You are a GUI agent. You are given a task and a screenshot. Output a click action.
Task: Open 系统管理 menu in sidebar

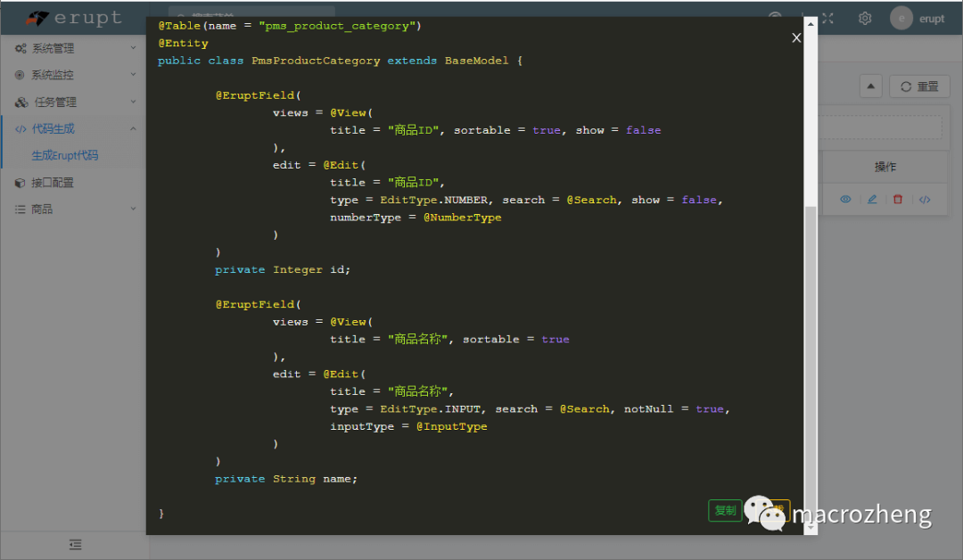point(74,48)
